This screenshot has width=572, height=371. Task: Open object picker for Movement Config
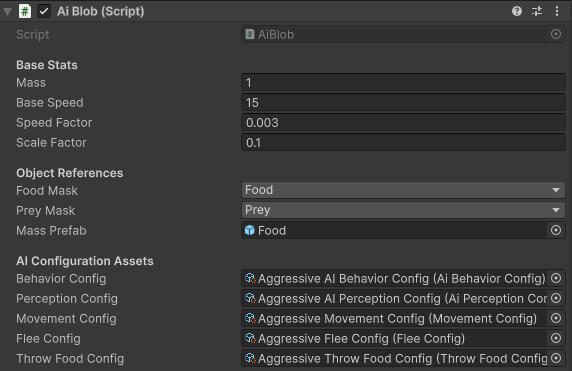[x=556, y=318]
